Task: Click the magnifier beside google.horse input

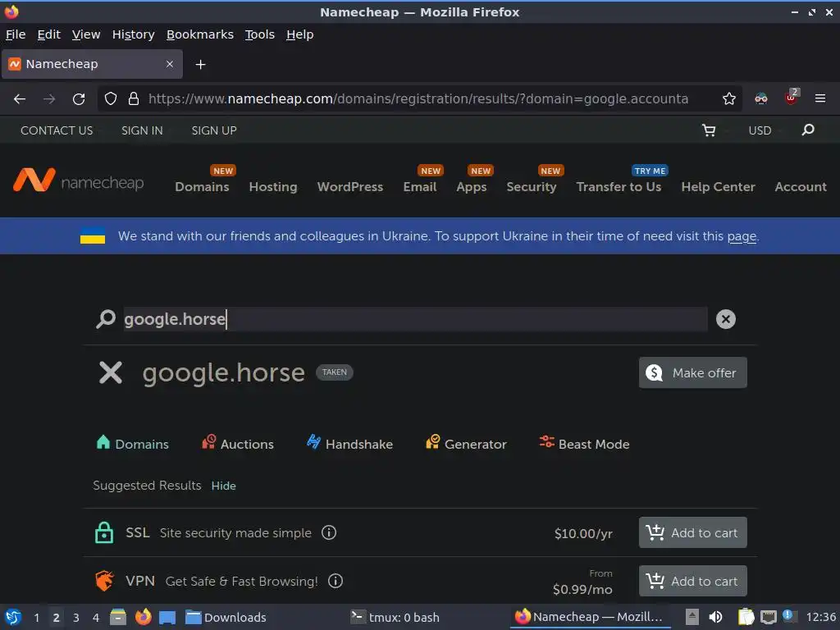Action: coord(106,319)
